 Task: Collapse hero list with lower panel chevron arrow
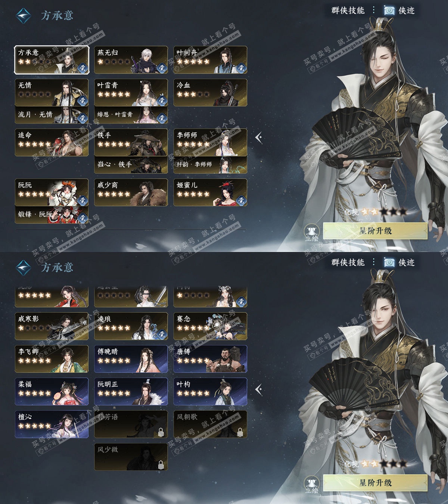pos(259,390)
